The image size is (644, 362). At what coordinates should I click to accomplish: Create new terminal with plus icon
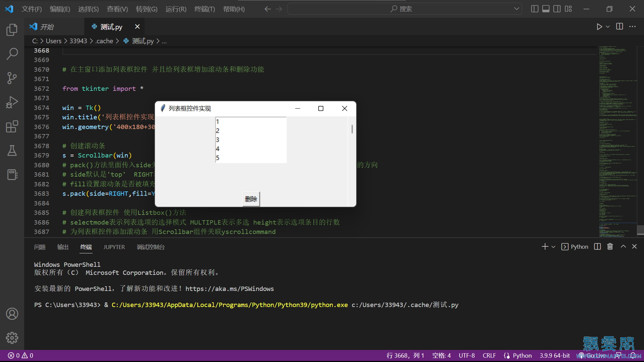545,247
